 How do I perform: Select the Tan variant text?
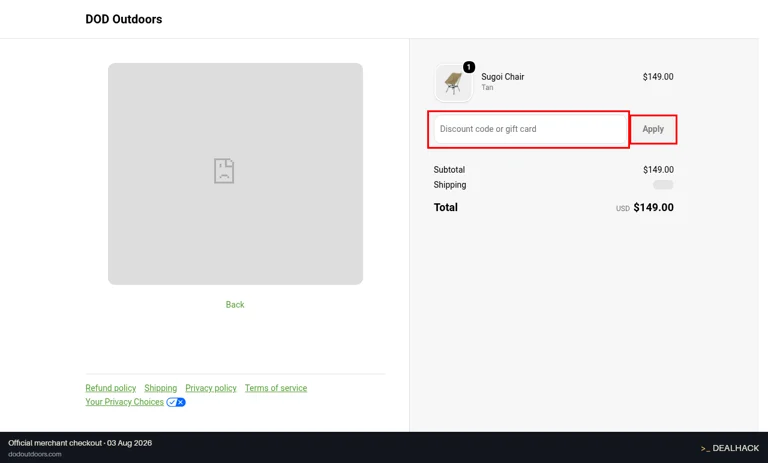point(487,88)
